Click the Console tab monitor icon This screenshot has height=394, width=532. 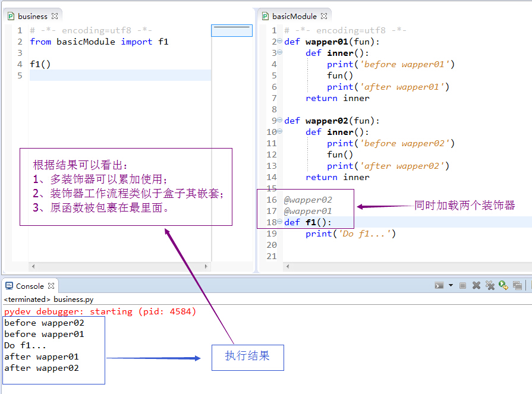(9, 286)
